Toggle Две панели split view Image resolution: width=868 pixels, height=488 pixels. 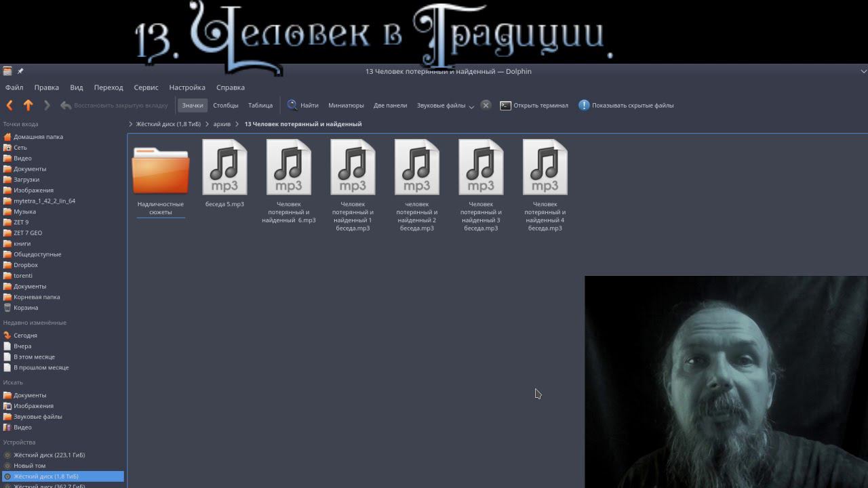[390, 105]
